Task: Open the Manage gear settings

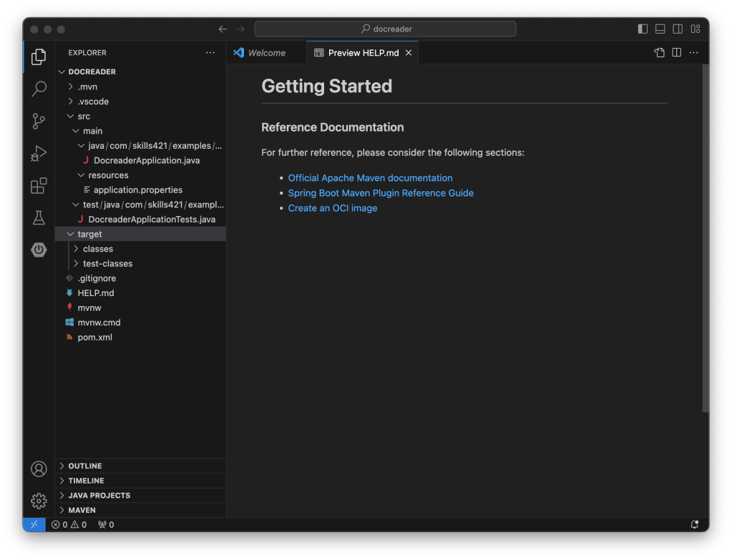Action: point(39,501)
